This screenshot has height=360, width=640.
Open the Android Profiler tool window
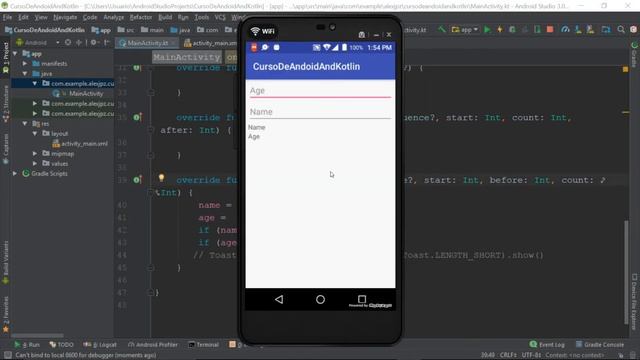[153, 345]
